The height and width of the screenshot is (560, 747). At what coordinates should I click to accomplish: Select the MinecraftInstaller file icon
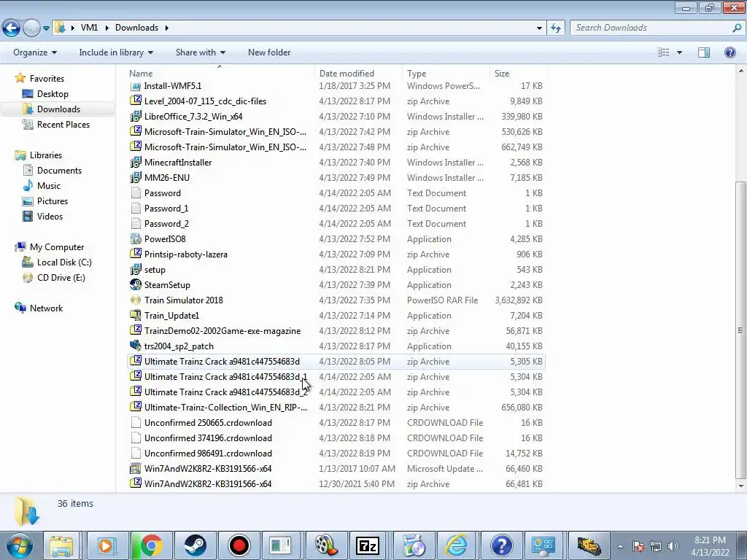point(136,163)
